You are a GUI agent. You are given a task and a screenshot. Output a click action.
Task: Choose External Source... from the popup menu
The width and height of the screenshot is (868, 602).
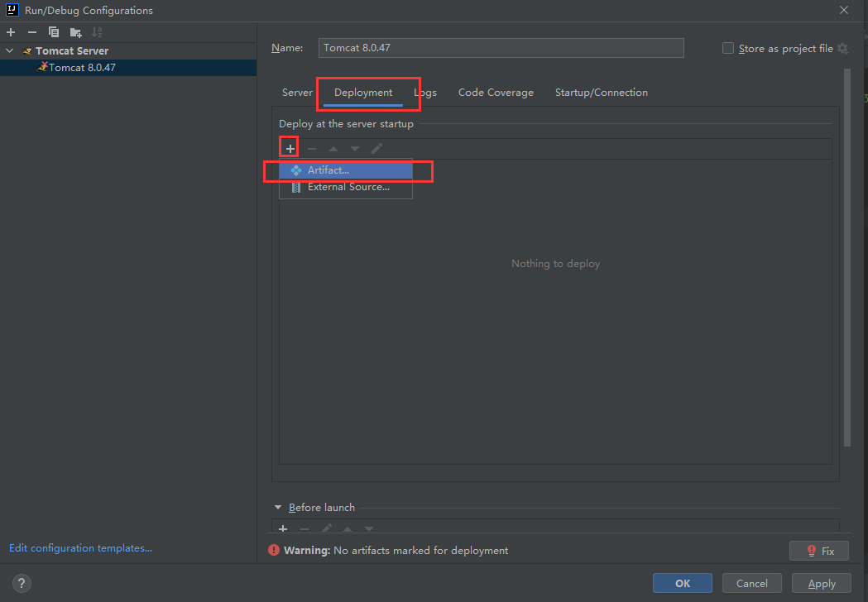[346, 187]
